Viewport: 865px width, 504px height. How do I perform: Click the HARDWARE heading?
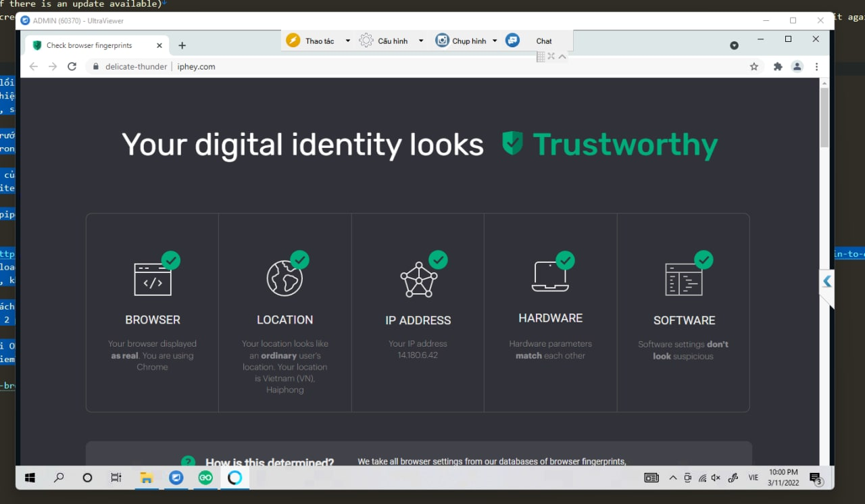click(551, 318)
